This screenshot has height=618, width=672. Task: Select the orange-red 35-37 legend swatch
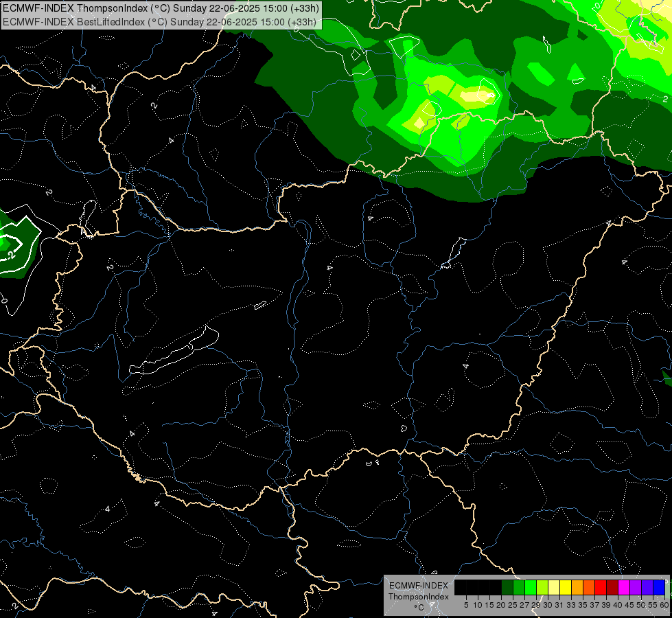click(588, 588)
